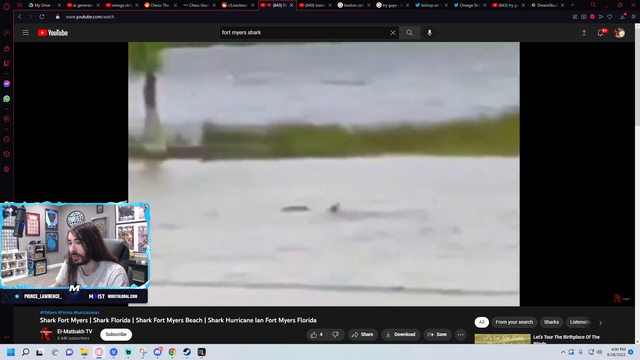Click the page vertical scrollbar
The height and width of the screenshot is (360, 640).
637,184
